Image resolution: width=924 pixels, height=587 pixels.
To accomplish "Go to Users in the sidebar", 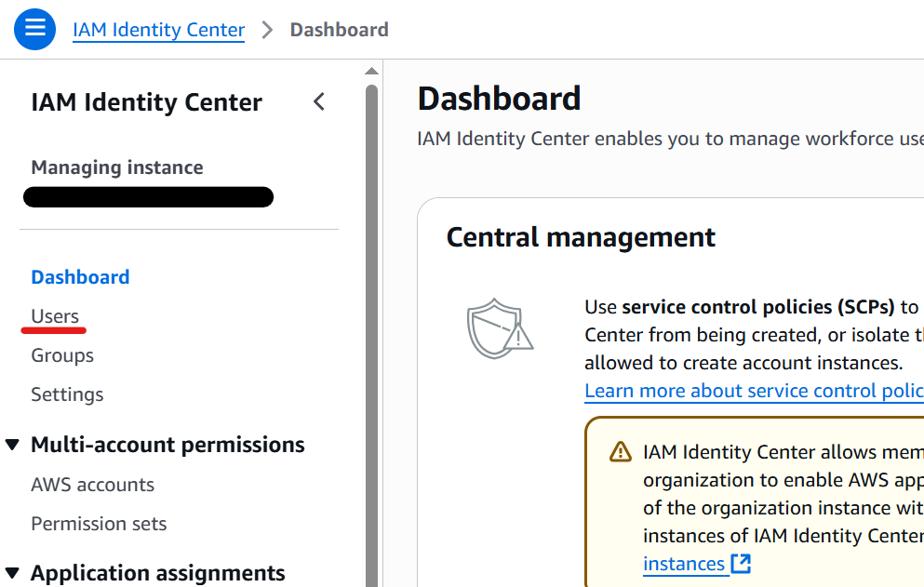I will [x=55, y=316].
